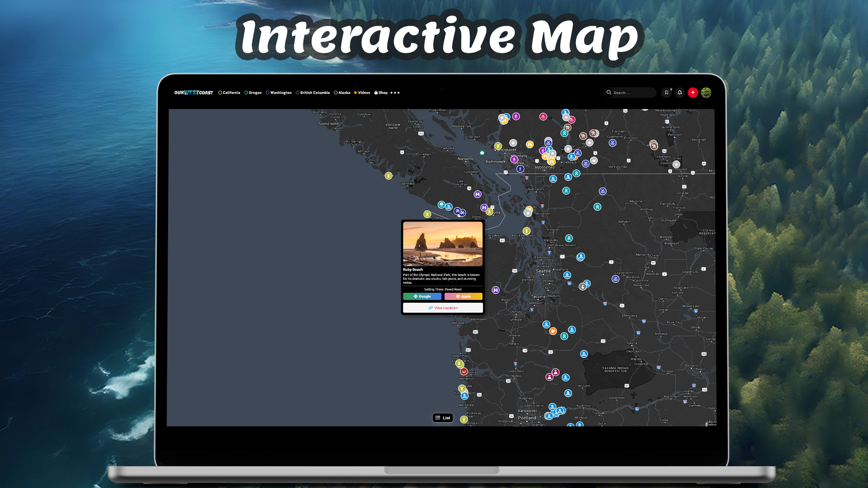Screen dimensions: 868x488
Task: Open the Alaska nav item
Action: 342,93
